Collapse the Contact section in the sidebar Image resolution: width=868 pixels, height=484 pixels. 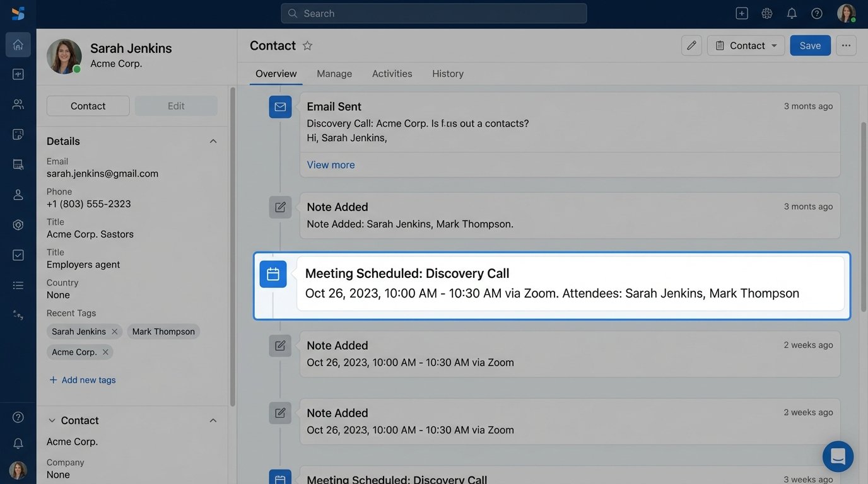[213, 420]
